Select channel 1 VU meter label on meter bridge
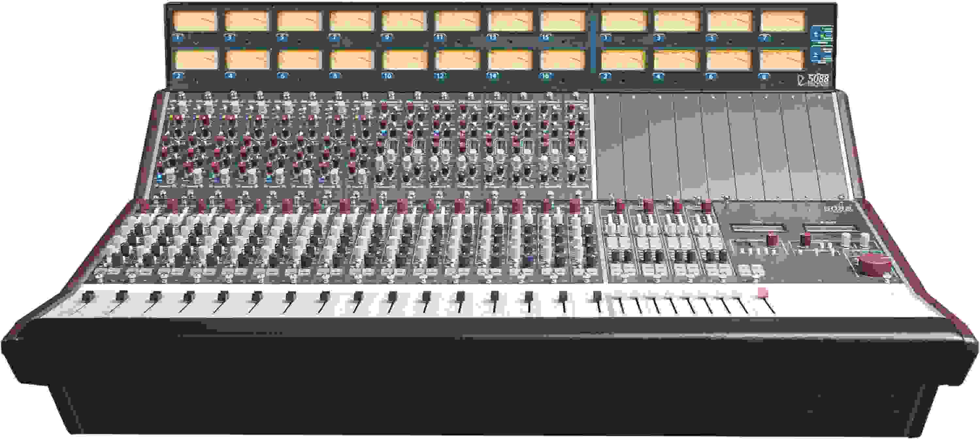The width and height of the screenshot is (980, 439). tap(178, 38)
